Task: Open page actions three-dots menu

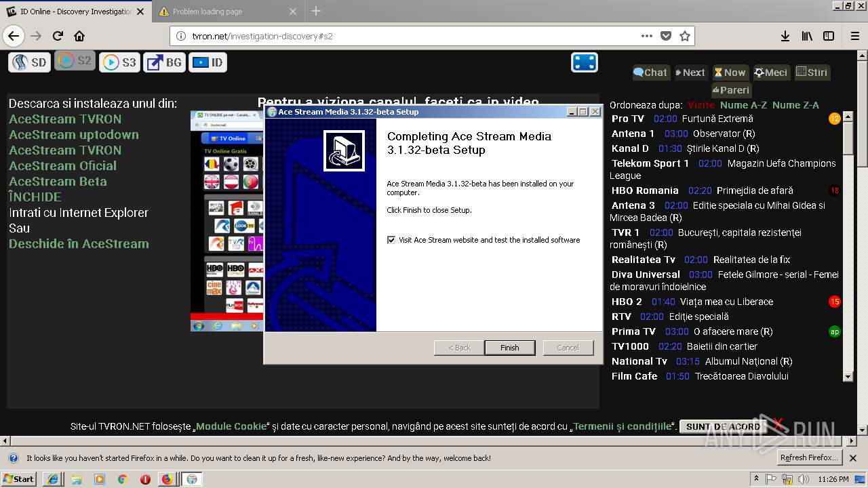Action: (647, 36)
